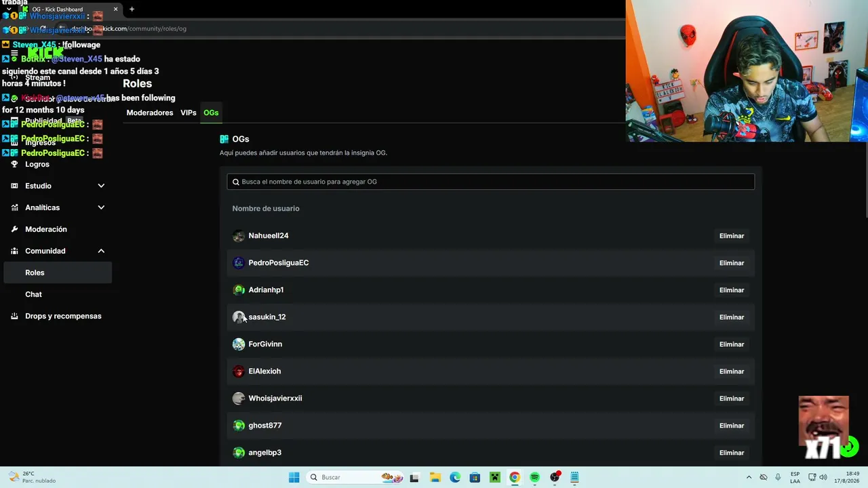Screen dimensions: 868x488
Task: Click angelbp3's avatar
Action: [x=239, y=453]
